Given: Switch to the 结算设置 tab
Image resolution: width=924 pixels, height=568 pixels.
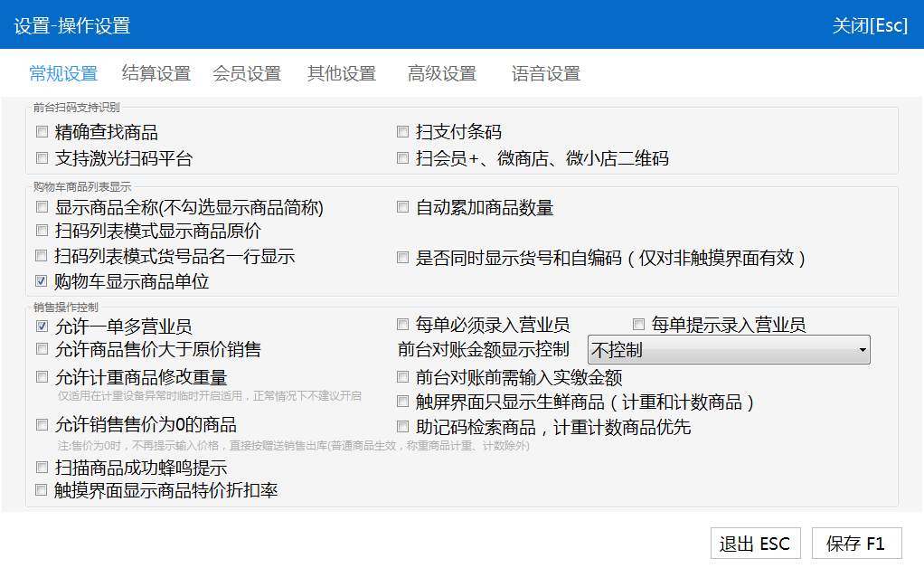Looking at the screenshot, I should point(156,74).
